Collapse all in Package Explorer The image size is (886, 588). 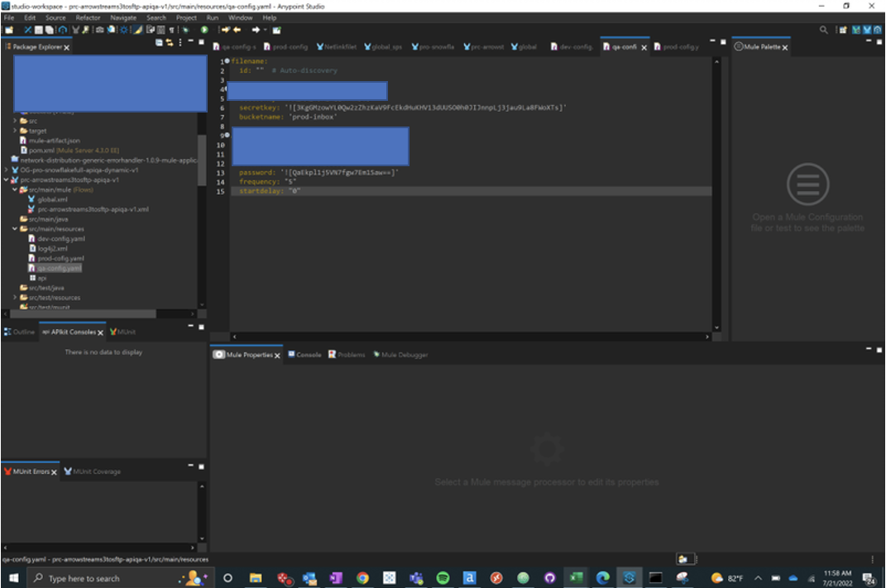[x=159, y=42]
